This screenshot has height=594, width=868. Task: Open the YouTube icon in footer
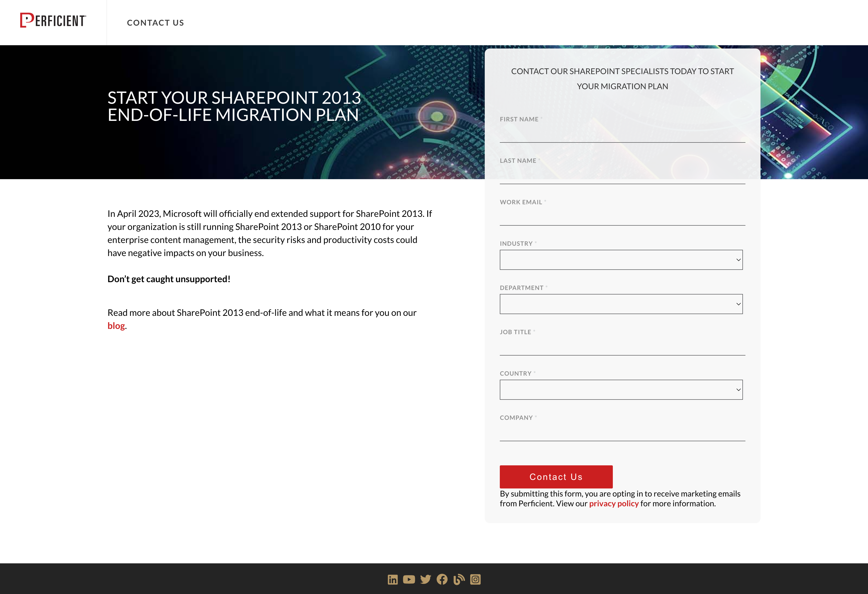[x=409, y=579]
